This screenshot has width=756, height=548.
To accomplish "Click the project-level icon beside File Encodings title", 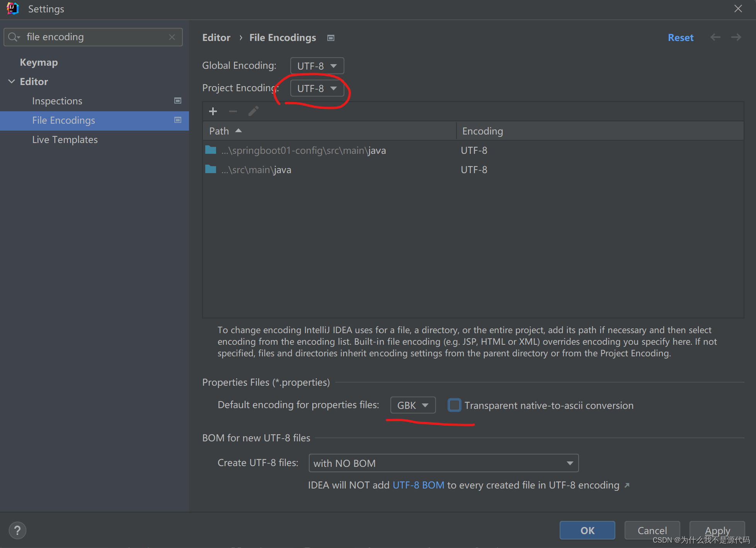I will coord(331,38).
